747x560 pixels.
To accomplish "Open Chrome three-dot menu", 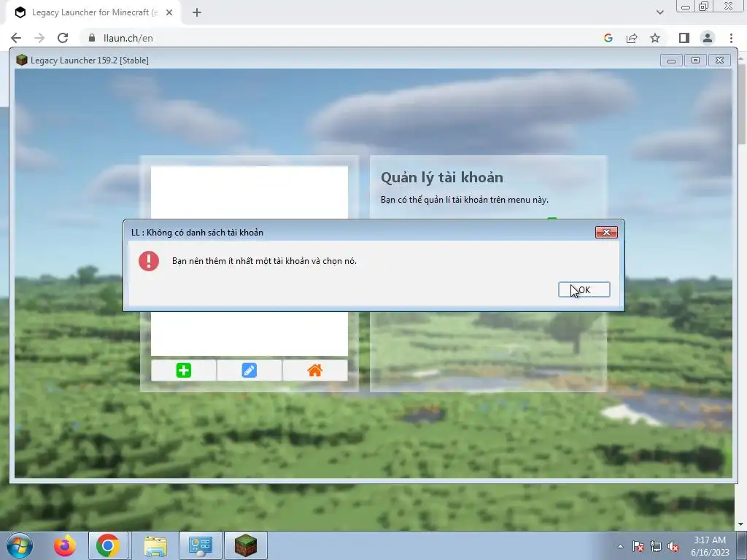I will click(x=731, y=38).
